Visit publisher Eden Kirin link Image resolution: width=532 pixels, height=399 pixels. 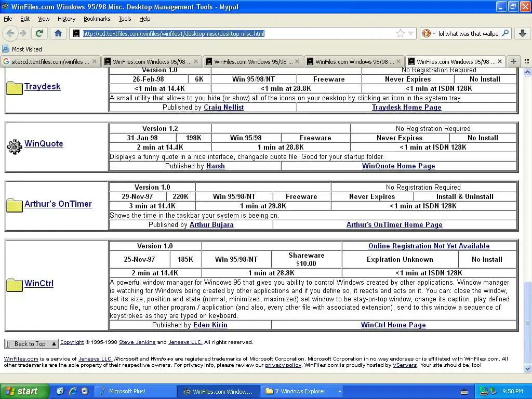210,325
